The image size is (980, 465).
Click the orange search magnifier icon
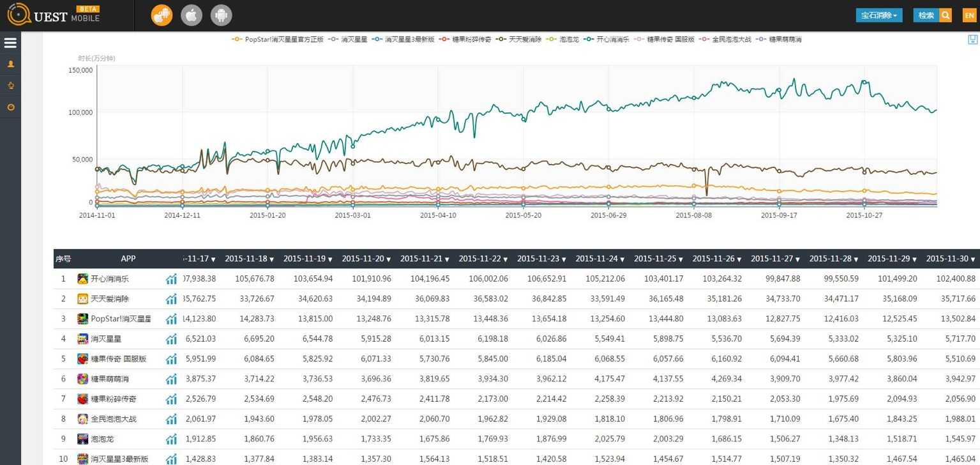(x=946, y=15)
